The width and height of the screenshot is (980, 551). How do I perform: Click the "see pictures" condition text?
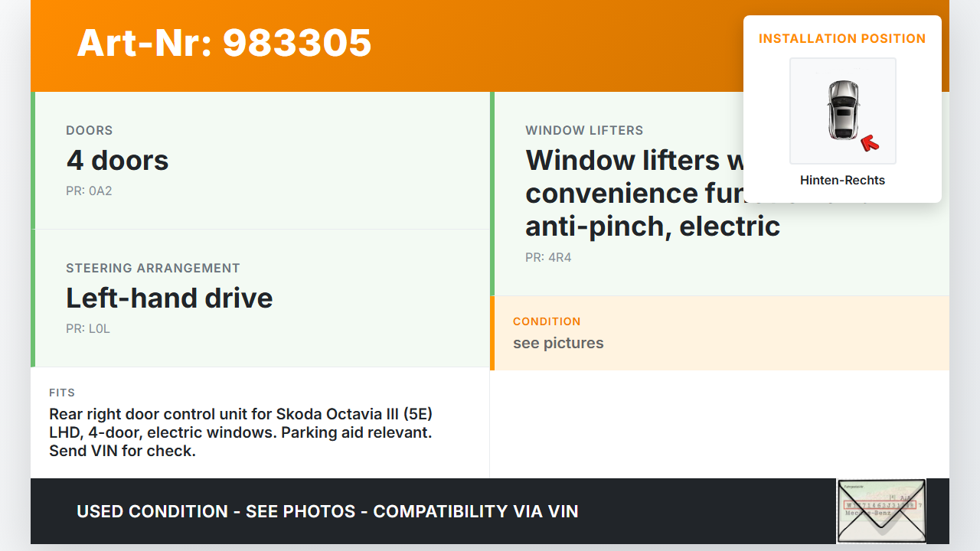tap(558, 343)
